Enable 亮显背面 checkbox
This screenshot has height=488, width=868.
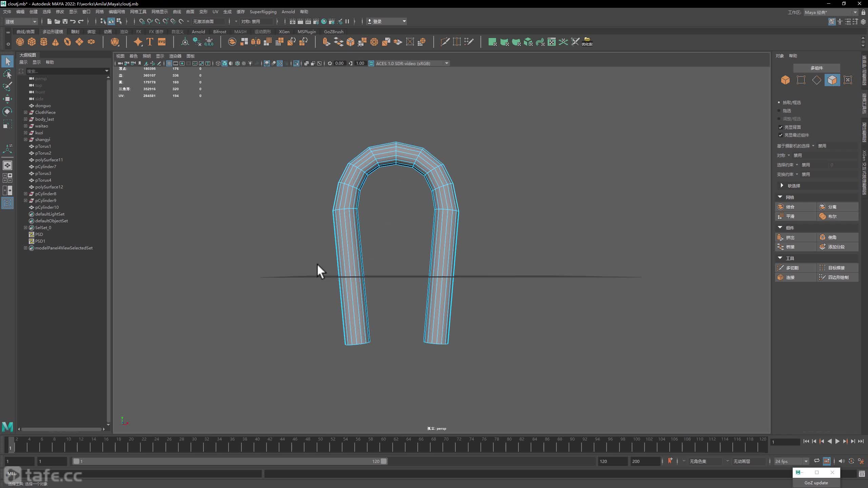point(781,127)
